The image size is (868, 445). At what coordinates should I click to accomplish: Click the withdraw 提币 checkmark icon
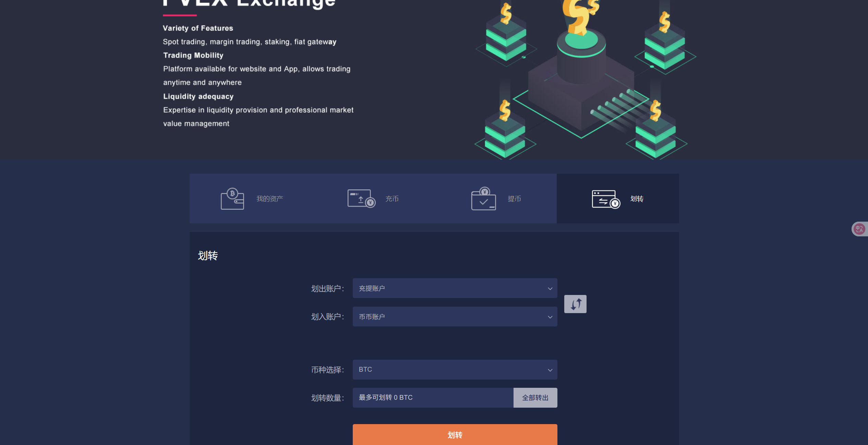tap(483, 199)
